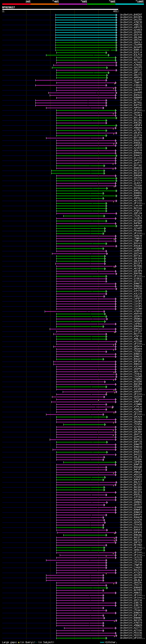Click the UniRef100_A9PHF4 hit label
The height and width of the screenshot is (644, 146).
point(131,125)
